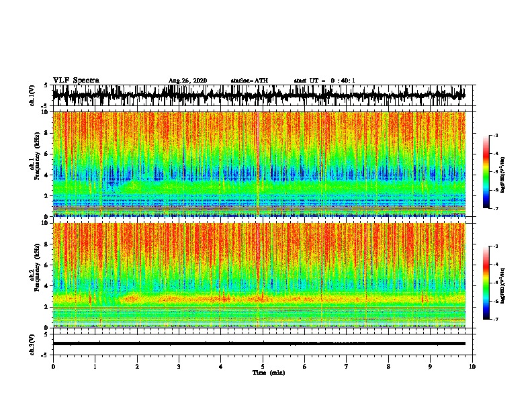The height and width of the screenshot is (411, 532).
Task: Click the log(PSD) label beside ch.2 color bar
Action: point(503,286)
